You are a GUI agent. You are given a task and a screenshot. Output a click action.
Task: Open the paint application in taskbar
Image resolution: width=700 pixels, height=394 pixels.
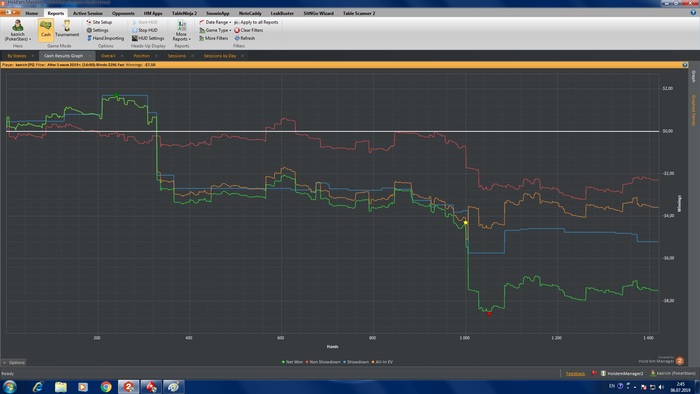click(x=173, y=386)
